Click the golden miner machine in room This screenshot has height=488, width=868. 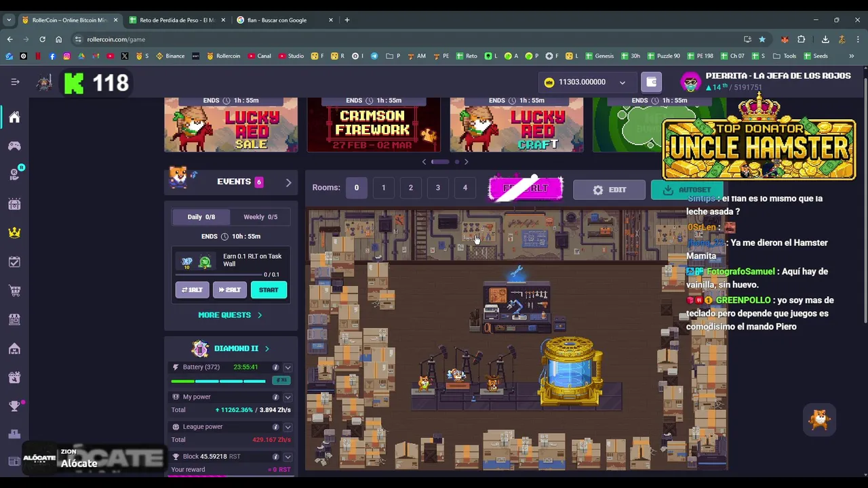click(571, 371)
